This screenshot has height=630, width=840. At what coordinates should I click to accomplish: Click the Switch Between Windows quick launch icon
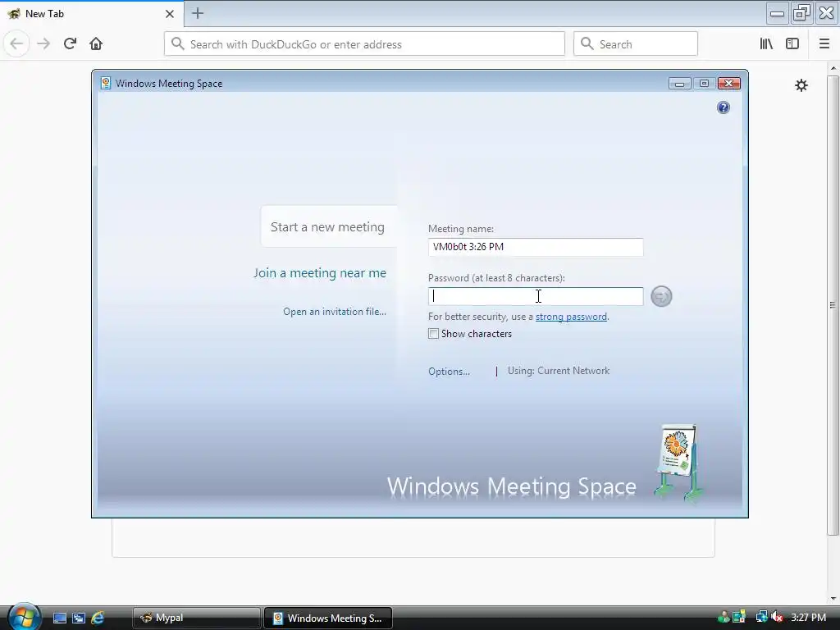point(78,619)
